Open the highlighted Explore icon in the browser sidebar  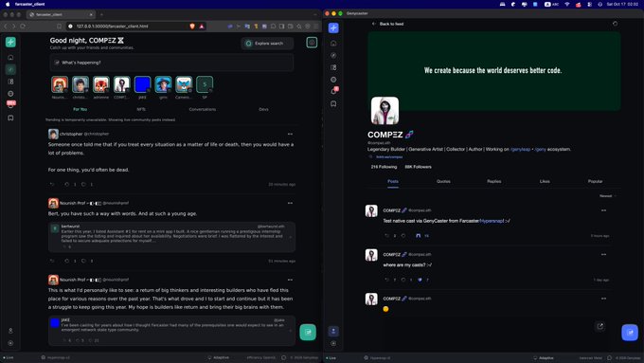[10, 69]
